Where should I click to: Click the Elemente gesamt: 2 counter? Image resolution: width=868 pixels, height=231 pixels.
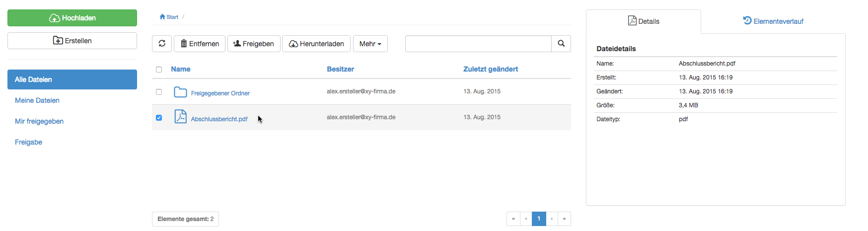tap(185, 219)
